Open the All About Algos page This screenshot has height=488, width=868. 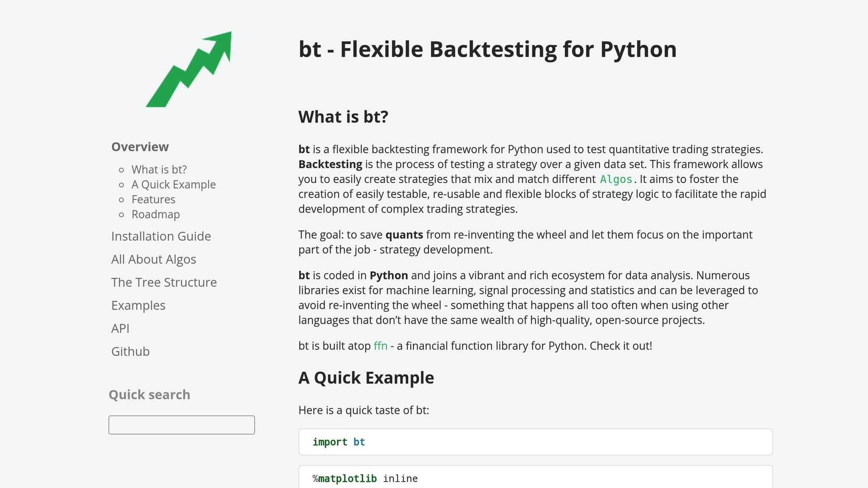pyautogui.click(x=153, y=259)
